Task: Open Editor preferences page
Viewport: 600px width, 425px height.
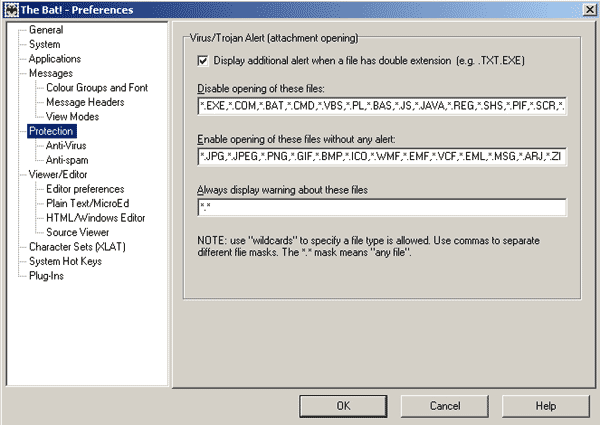Action: click(x=85, y=189)
